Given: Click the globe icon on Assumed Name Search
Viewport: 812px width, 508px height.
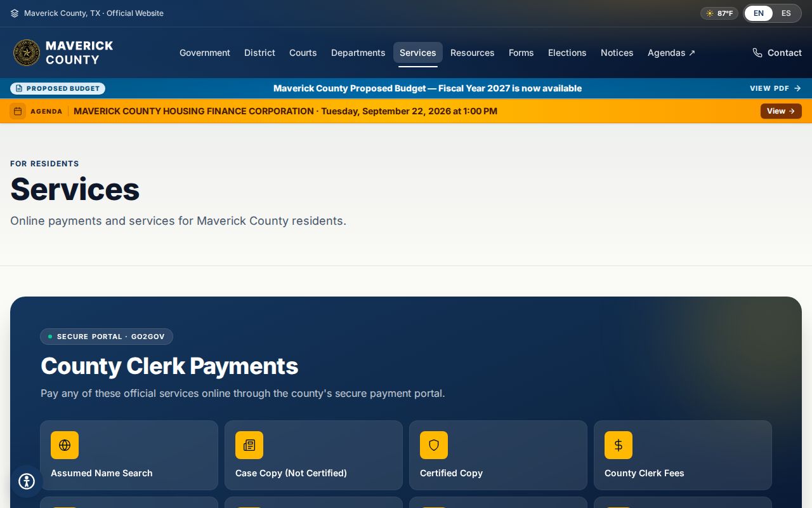Looking at the screenshot, I should click(65, 445).
